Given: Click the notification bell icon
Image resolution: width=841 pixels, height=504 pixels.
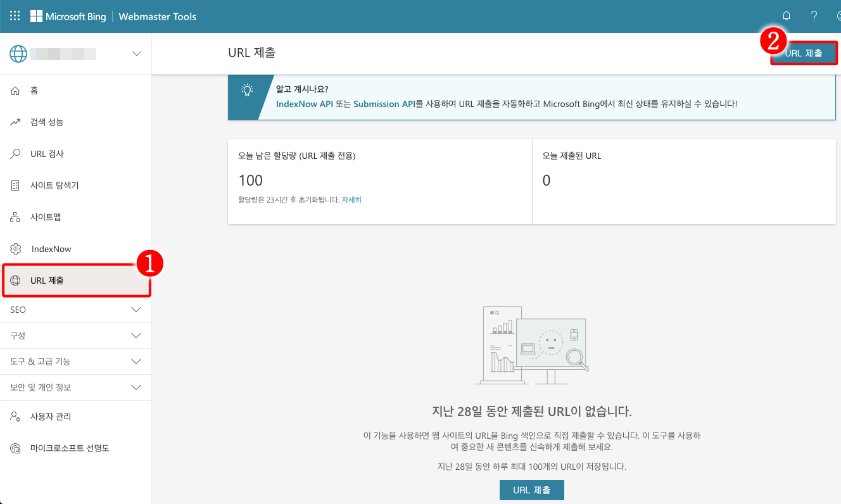Looking at the screenshot, I should click(x=786, y=16).
